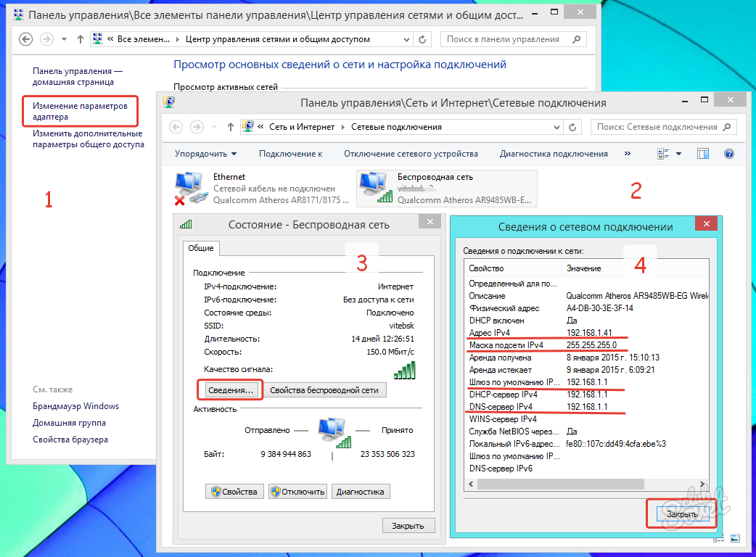Open recent locations dropdown in Sharing Center
Screen dimensions: 756x557
pos(64,39)
